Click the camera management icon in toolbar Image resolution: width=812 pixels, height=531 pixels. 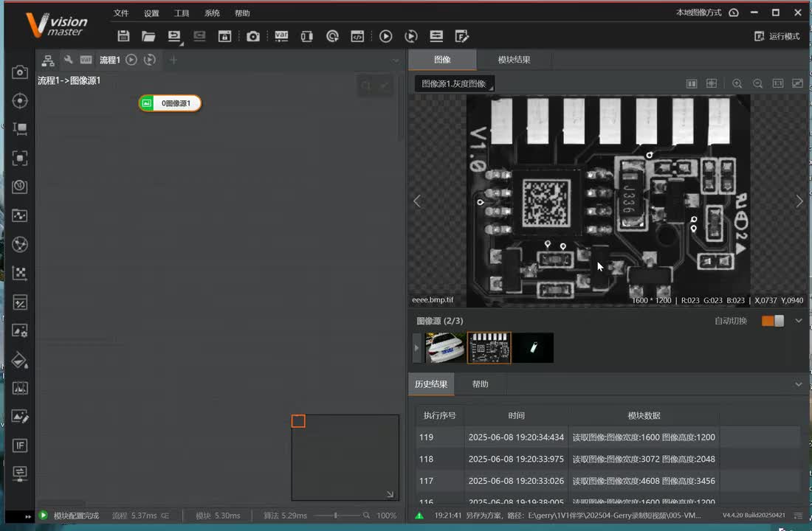pyautogui.click(x=253, y=36)
